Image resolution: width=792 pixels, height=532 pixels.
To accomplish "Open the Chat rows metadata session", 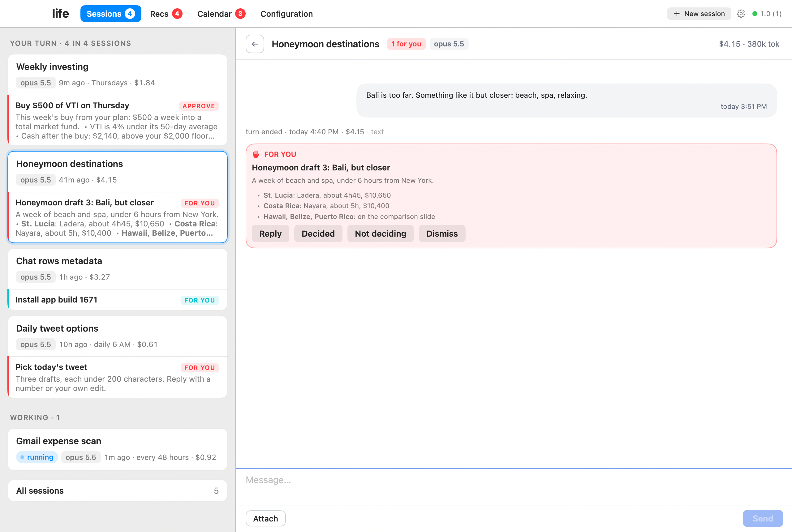I will point(118,269).
